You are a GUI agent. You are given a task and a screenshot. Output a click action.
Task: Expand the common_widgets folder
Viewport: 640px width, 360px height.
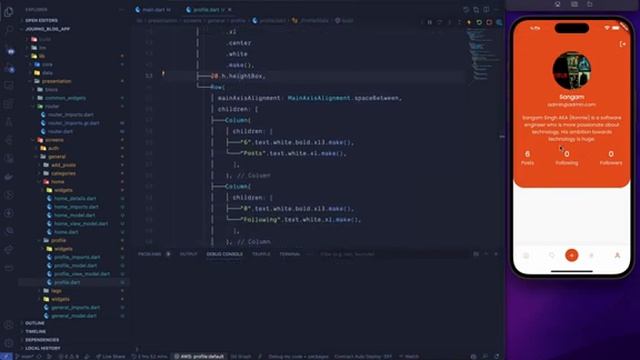[65, 98]
